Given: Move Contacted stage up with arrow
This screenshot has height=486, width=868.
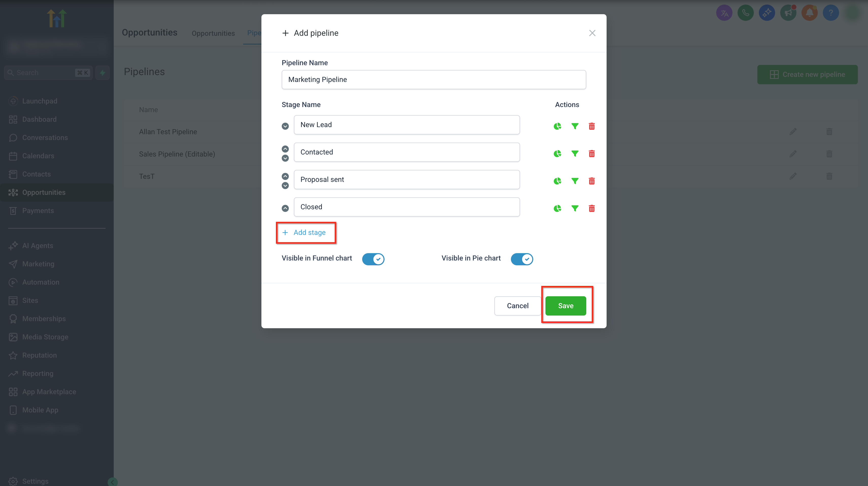Looking at the screenshot, I should click(285, 149).
